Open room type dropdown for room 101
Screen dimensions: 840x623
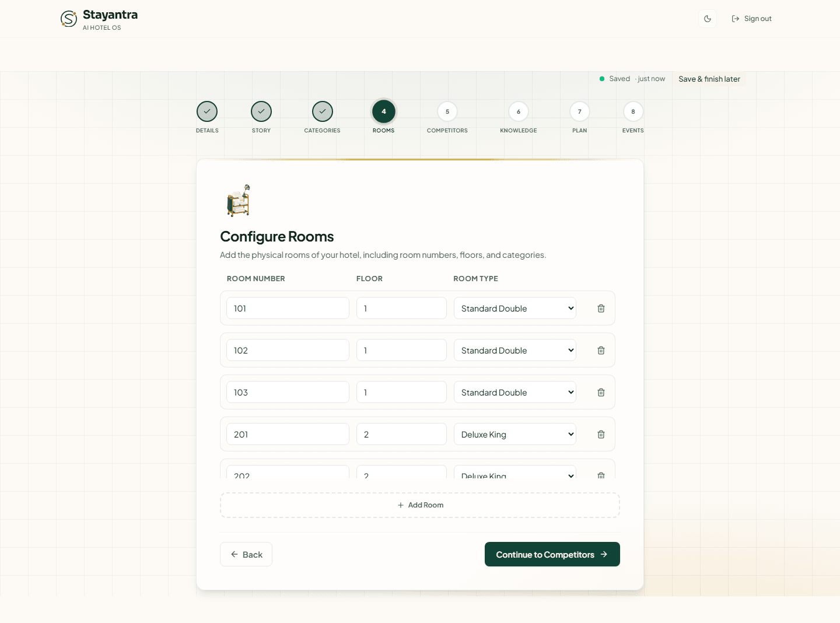click(515, 308)
